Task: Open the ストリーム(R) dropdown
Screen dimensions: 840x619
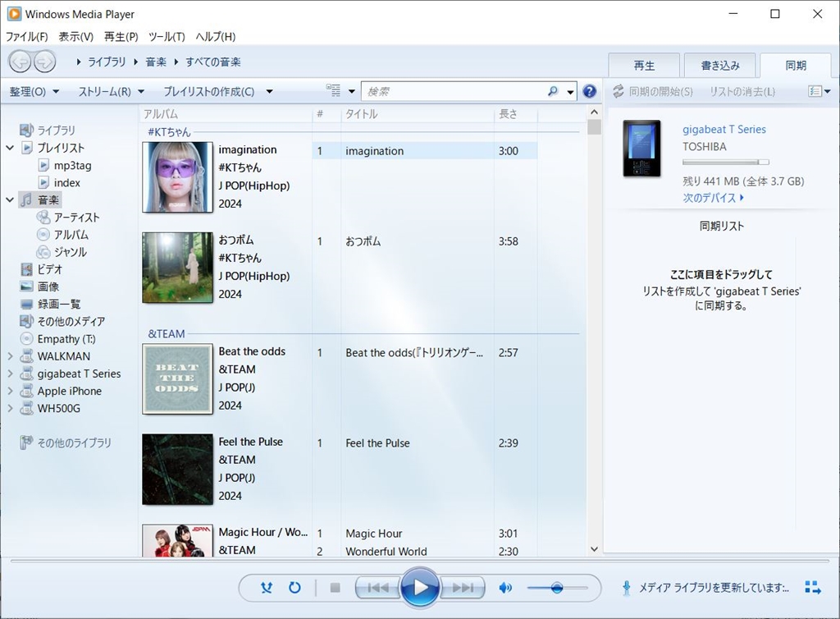Action: point(112,92)
